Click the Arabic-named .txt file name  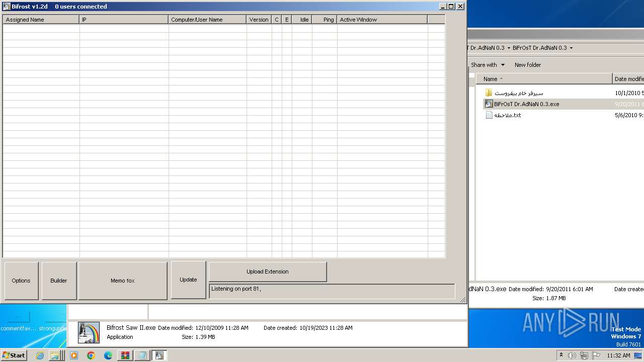pos(508,115)
